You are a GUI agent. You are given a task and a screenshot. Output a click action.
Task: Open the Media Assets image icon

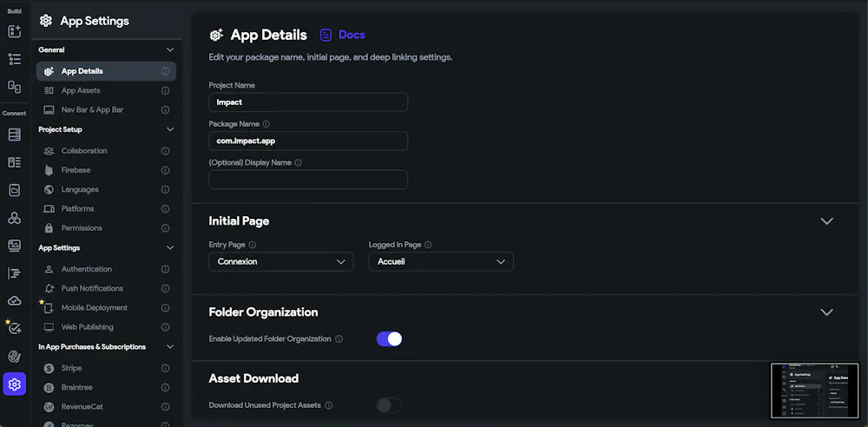click(15, 246)
